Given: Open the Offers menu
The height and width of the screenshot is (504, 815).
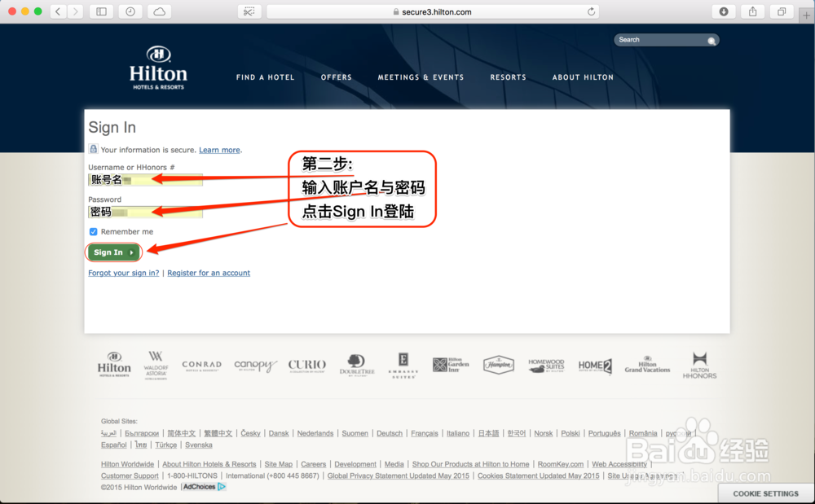Looking at the screenshot, I should (337, 77).
